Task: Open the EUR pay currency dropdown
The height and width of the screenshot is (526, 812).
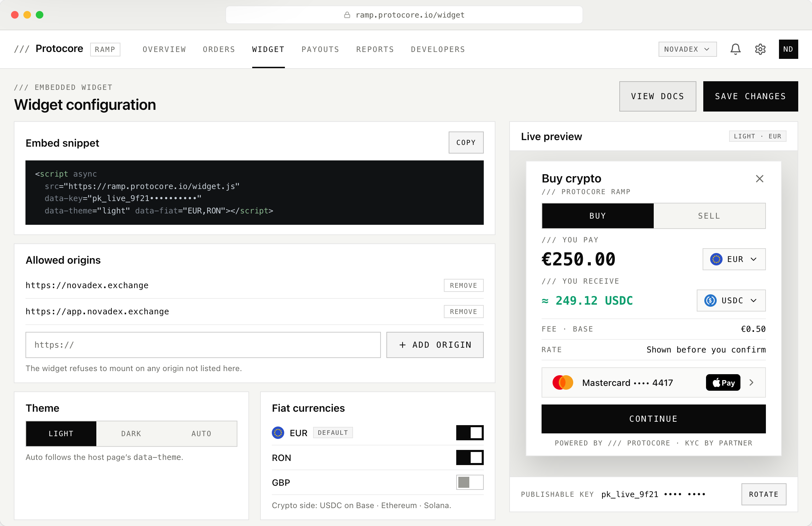Action: click(x=734, y=259)
